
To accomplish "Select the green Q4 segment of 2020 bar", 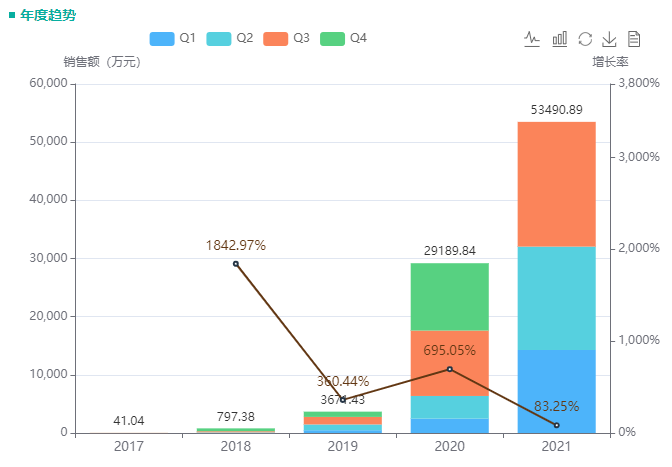I will click(x=450, y=296).
